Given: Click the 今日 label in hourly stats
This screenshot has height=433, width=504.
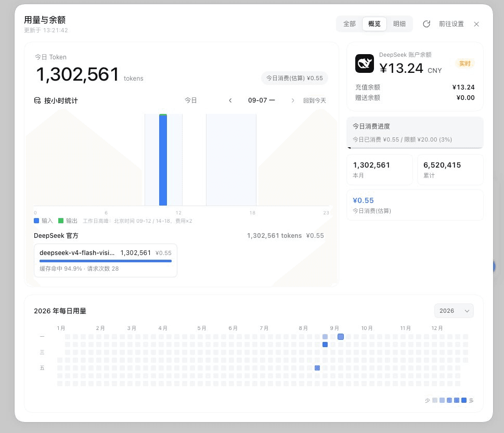Looking at the screenshot, I should [x=190, y=100].
